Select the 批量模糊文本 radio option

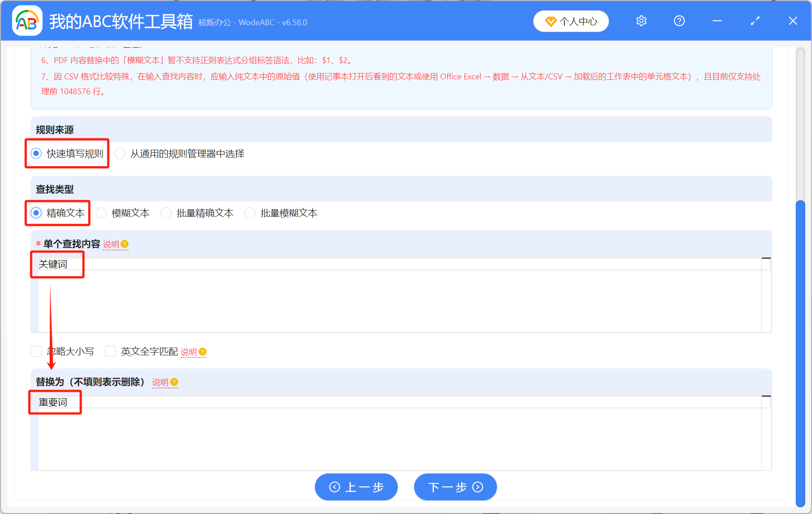250,213
